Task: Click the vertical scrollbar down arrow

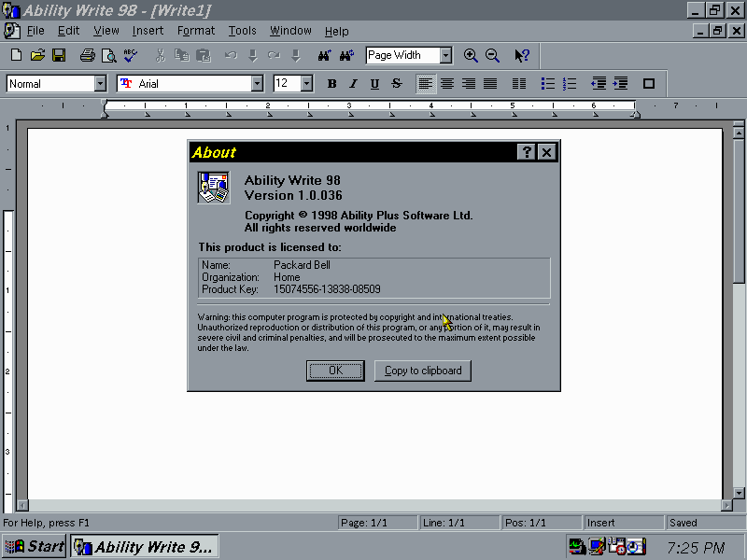Action: tap(739, 492)
